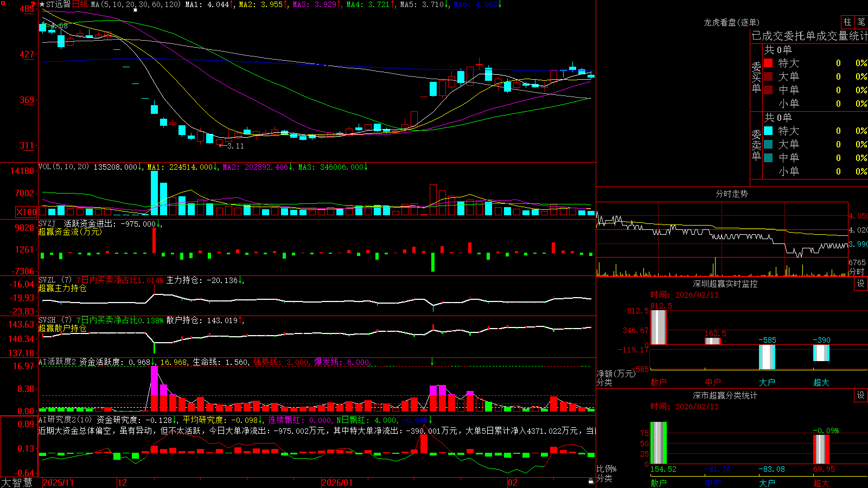This screenshot has width=868, height=488.
Task: Click the 分时走势 panel title
Action: click(731, 194)
